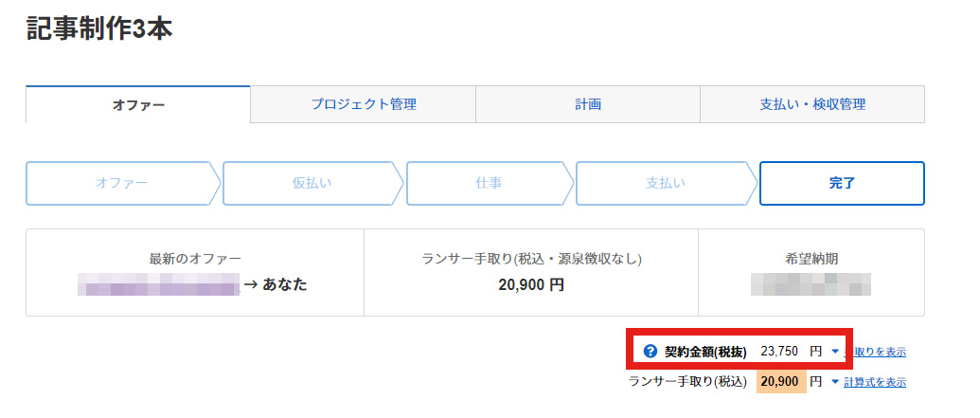The image size is (980, 418).
Task: Click the 仮払い progress step
Action: (x=312, y=183)
